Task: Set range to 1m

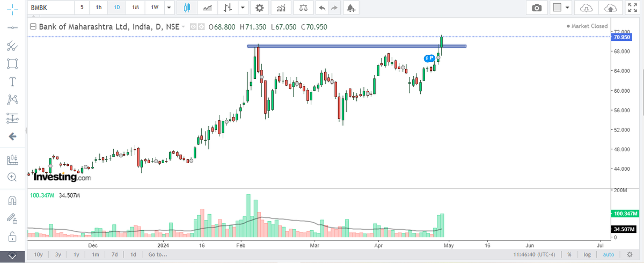Action: [x=96, y=254]
